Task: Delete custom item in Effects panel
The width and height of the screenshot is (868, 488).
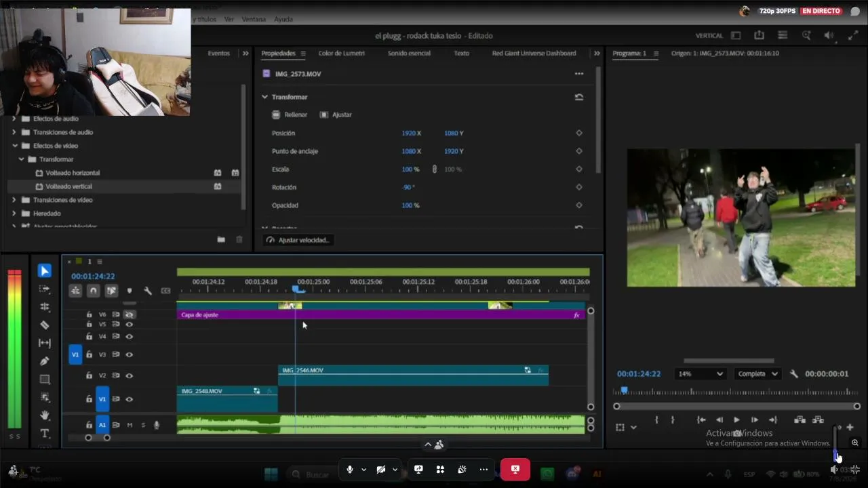Action: (239, 239)
